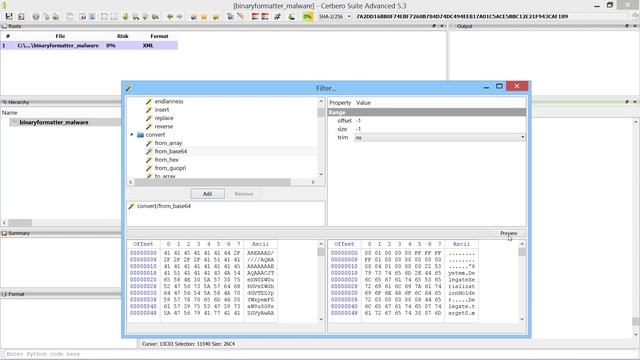Click the Risk column header in Roots

point(122,36)
